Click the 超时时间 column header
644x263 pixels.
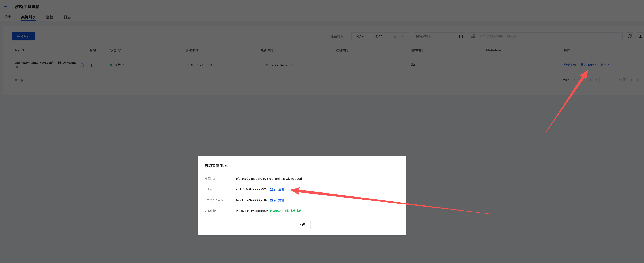click(417, 50)
